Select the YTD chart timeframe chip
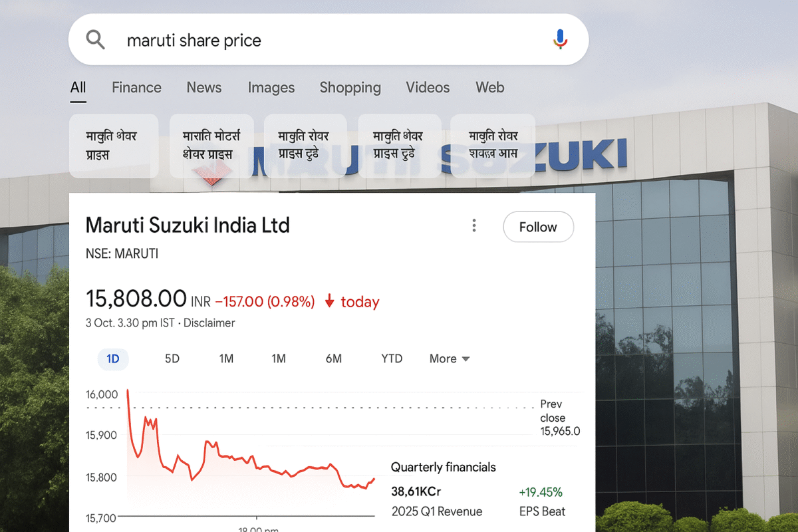The image size is (798, 532). click(391, 358)
